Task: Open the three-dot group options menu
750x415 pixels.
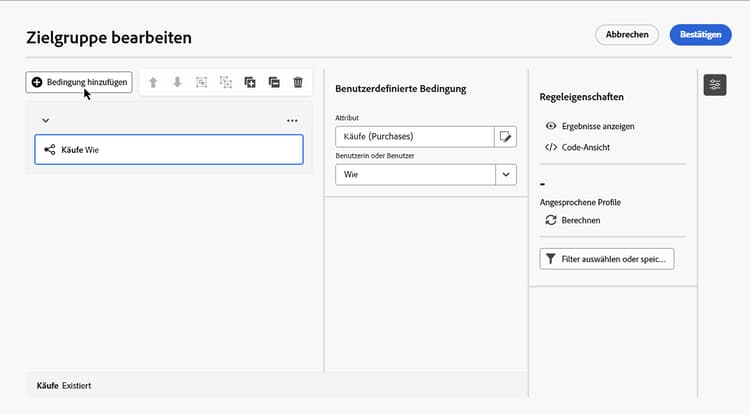Action: point(292,121)
